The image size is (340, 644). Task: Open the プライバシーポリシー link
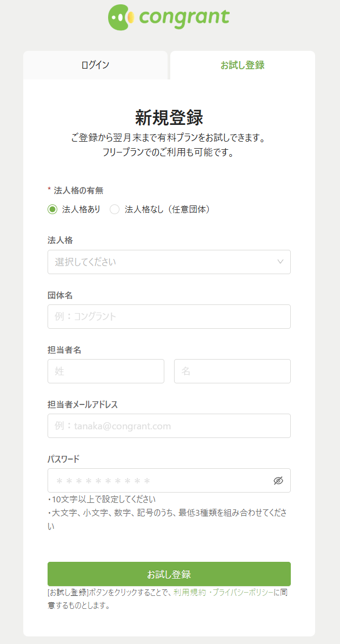point(242,592)
